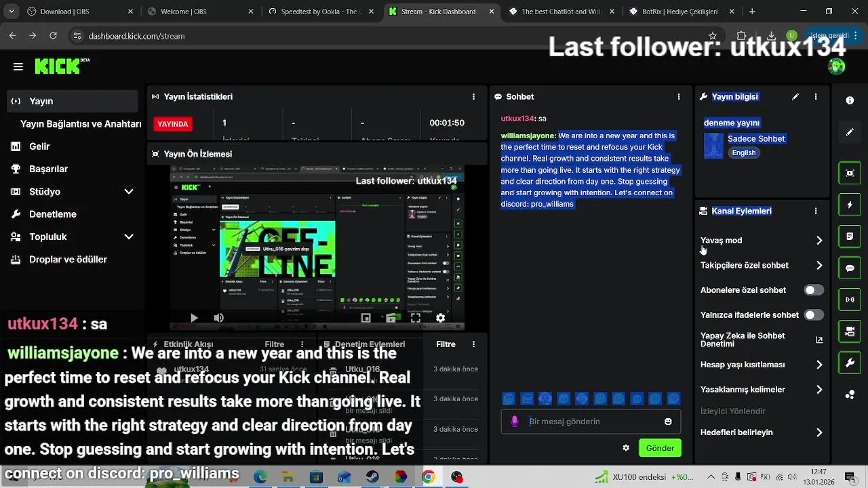Toggle the lightning activity feed icon in right rail
This screenshot has height=488, width=868.
pos(850,205)
